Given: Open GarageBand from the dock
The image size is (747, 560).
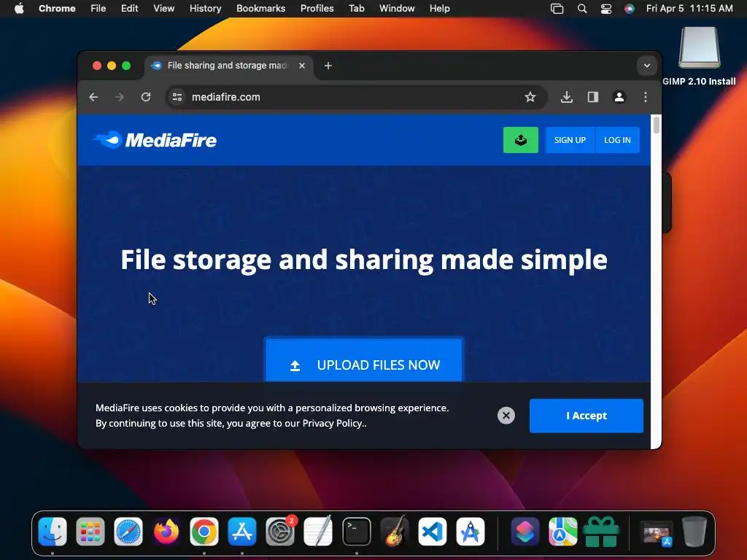Looking at the screenshot, I should pos(395,532).
